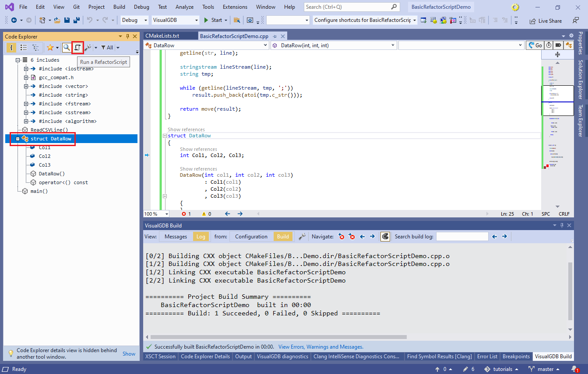Click Show references above struct DataRow

point(186,129)
